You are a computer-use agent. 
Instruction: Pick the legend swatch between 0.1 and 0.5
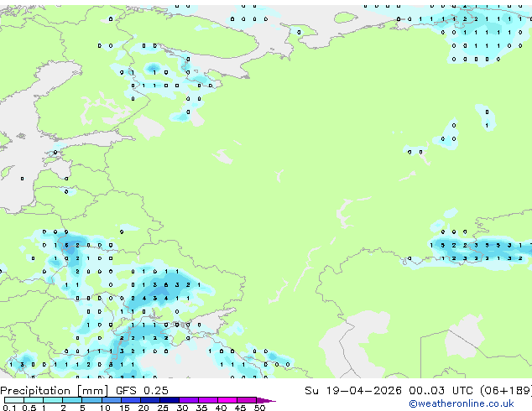coord(14,400)
